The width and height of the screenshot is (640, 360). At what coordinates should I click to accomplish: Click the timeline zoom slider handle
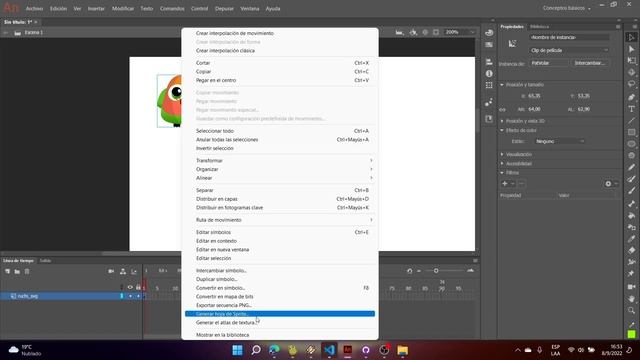coord(436,271)
